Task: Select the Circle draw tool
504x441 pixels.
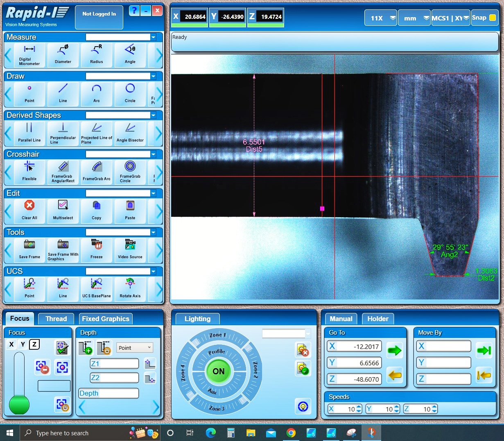Action: pos(130,94)
